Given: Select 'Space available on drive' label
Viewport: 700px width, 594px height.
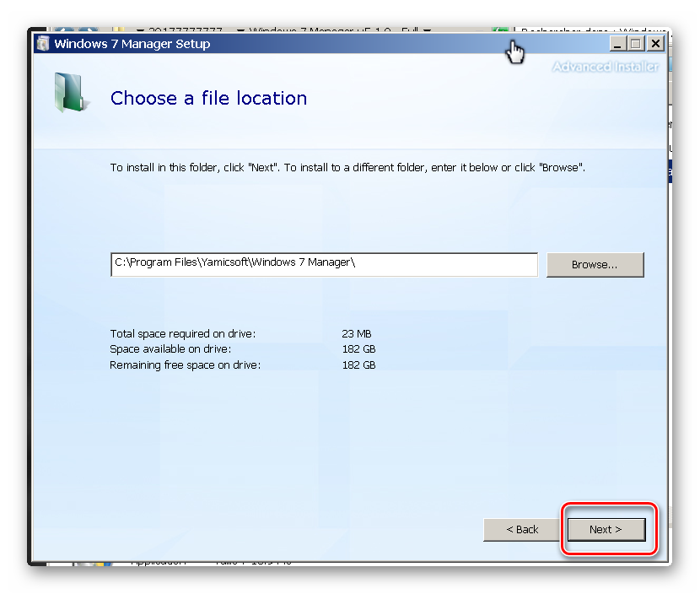Looking at the screenshot, I should 170,348.
